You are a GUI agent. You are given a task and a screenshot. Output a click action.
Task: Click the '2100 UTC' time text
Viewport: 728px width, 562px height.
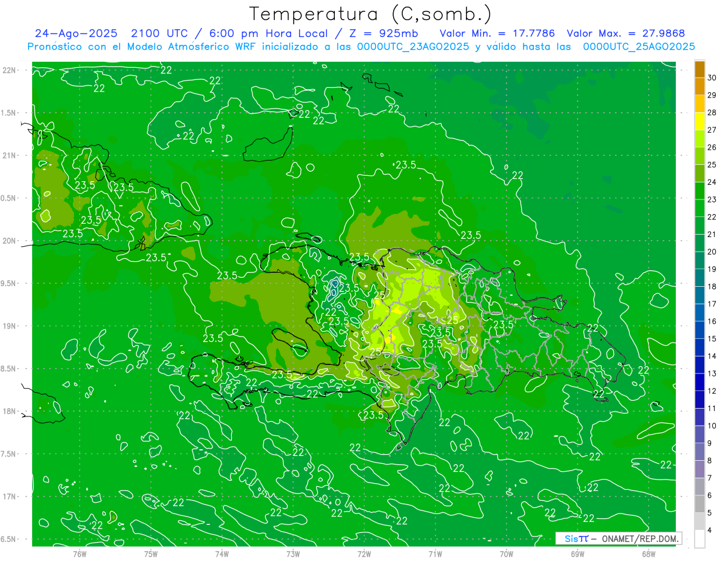161,33
